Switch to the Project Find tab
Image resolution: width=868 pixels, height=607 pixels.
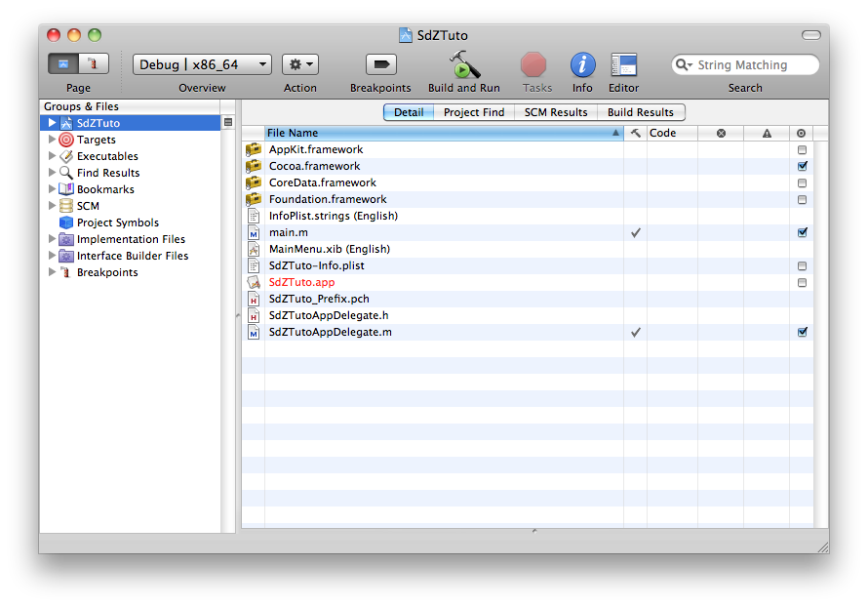coord(474,112)
